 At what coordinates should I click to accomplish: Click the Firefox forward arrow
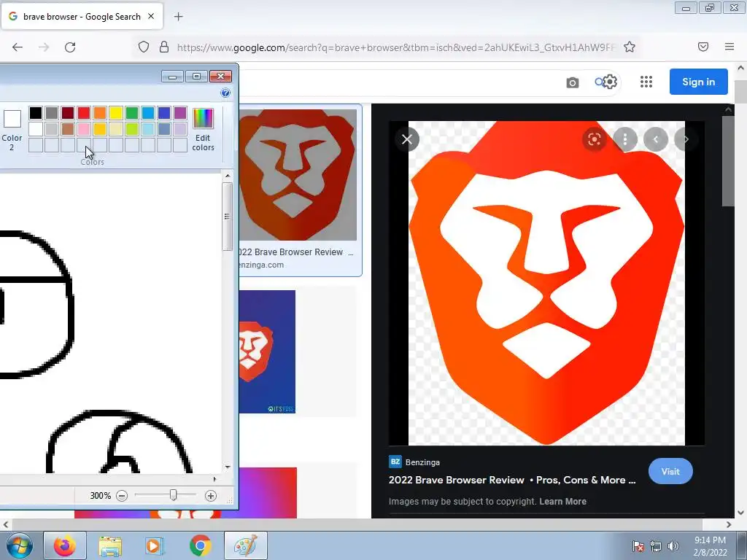[44, 47]
